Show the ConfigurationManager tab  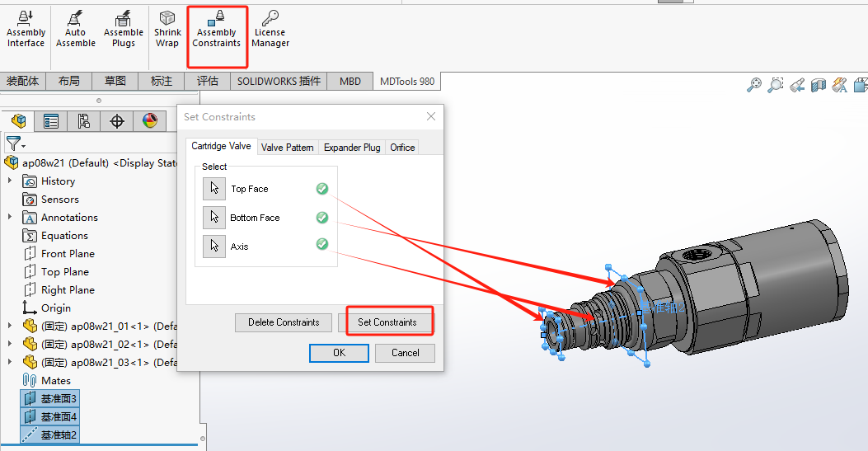click(x=83, y=120)
